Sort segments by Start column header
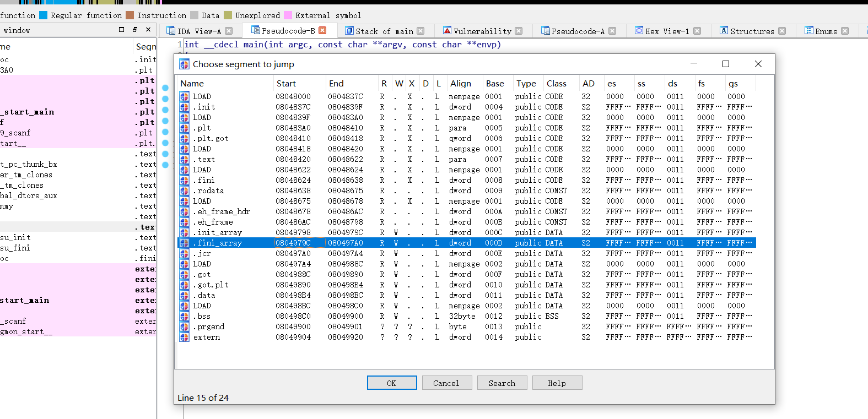The width and height of the screenshot is (868, 419). coord(299,84)
